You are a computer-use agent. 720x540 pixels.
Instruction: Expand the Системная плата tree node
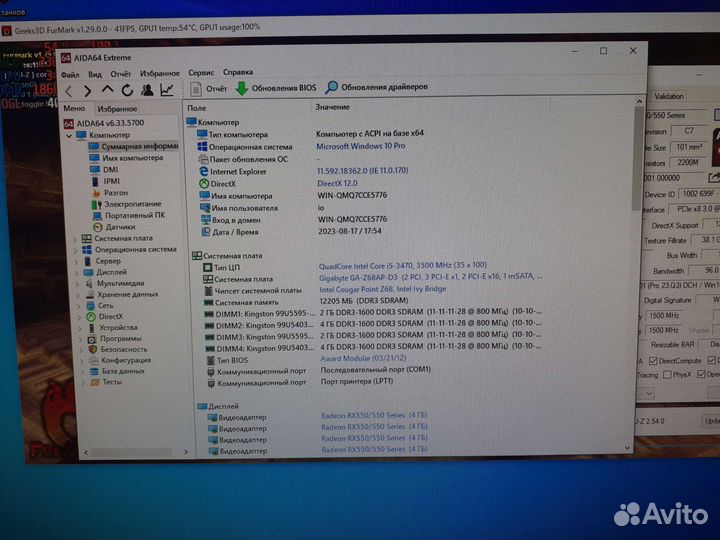(x=76, y=239)
